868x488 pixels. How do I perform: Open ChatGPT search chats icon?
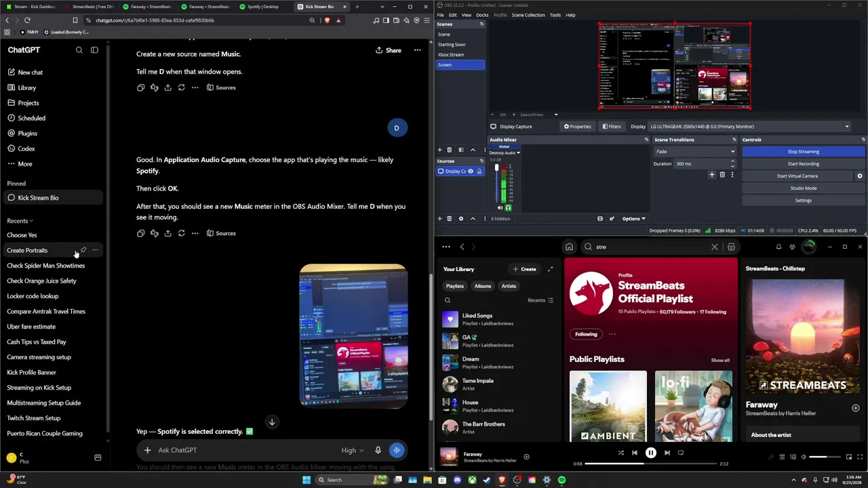[x=79, y=50]
